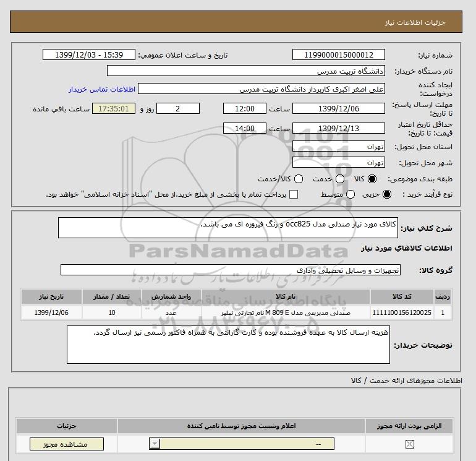476x461 pixels.
Task: Click the remaining days field showing 2
Action: tap(178, 108)
